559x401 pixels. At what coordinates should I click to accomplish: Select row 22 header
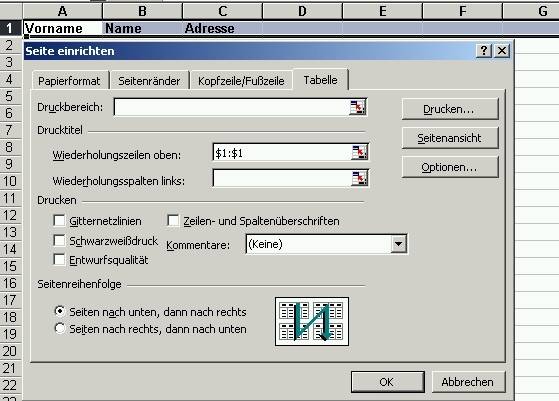[x=11, y=385]
